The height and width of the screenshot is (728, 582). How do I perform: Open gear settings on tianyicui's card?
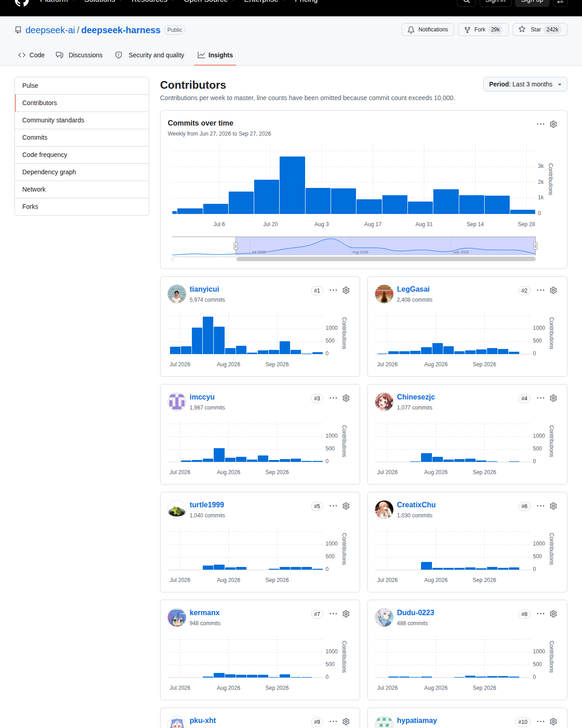coord(346,290)
